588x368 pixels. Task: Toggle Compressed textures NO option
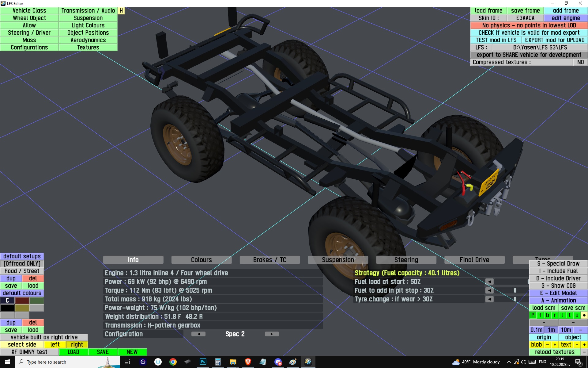point(580,62)
